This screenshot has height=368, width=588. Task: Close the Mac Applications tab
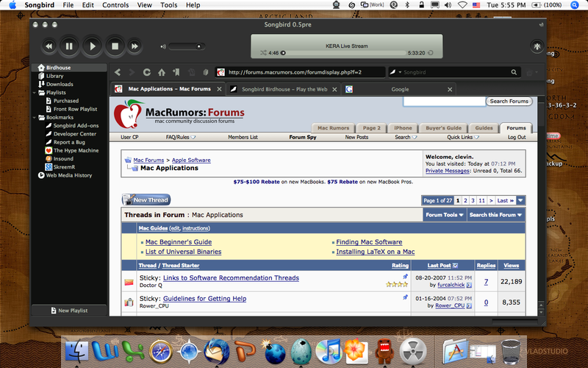[219, 89]
